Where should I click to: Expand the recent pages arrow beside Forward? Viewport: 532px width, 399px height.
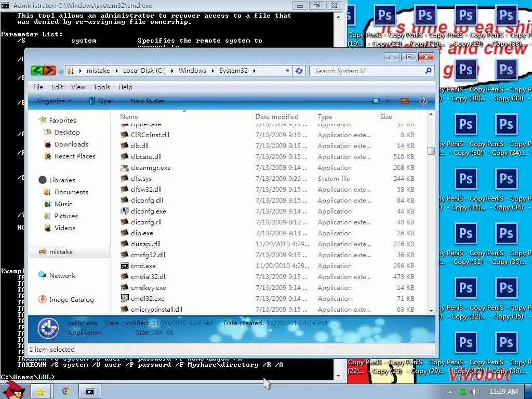click(x=60, y=71)
